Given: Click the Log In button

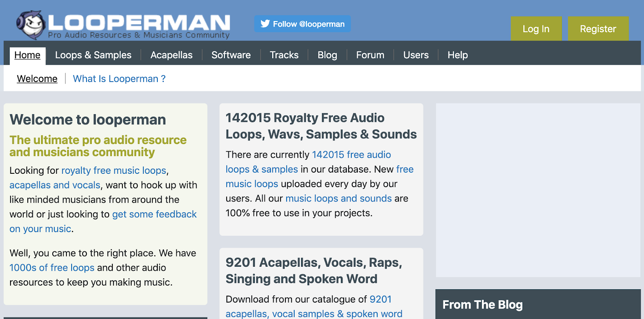Looking at the screenshot, I should (536, 29).
